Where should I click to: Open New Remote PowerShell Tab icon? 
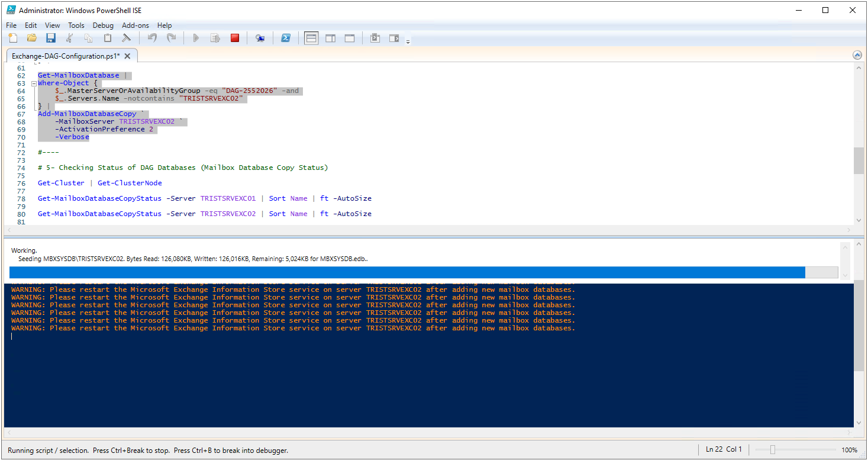pos(260,38)
